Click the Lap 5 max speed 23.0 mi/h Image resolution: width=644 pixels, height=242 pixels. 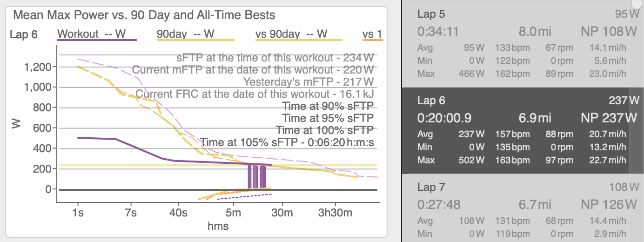click(609, 74)
